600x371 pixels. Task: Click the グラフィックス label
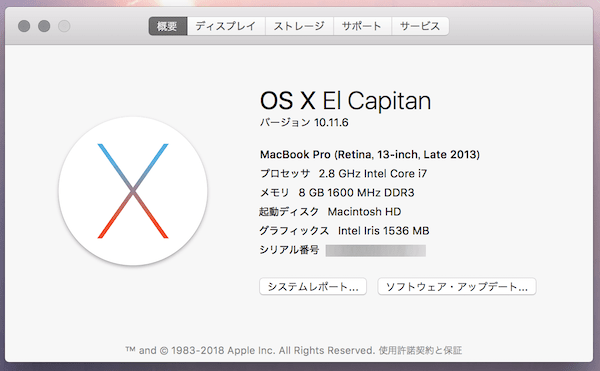pos(294,231)
